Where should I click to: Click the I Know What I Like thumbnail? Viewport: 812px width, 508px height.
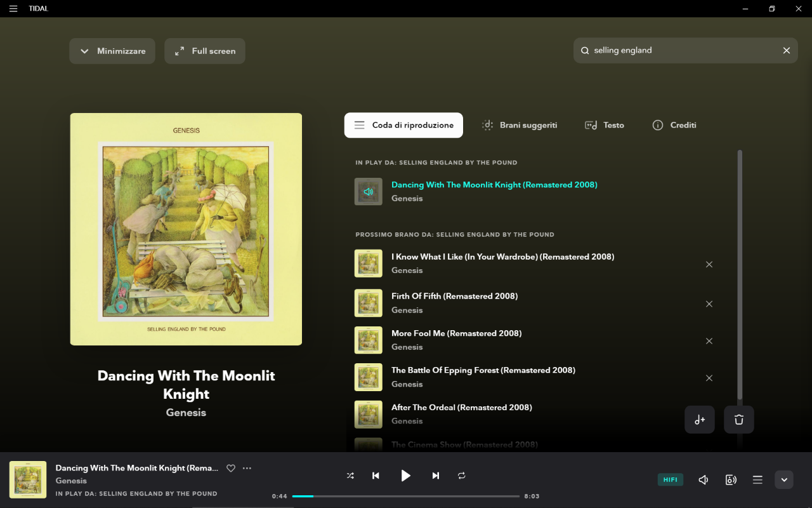[x=369, y=264]
